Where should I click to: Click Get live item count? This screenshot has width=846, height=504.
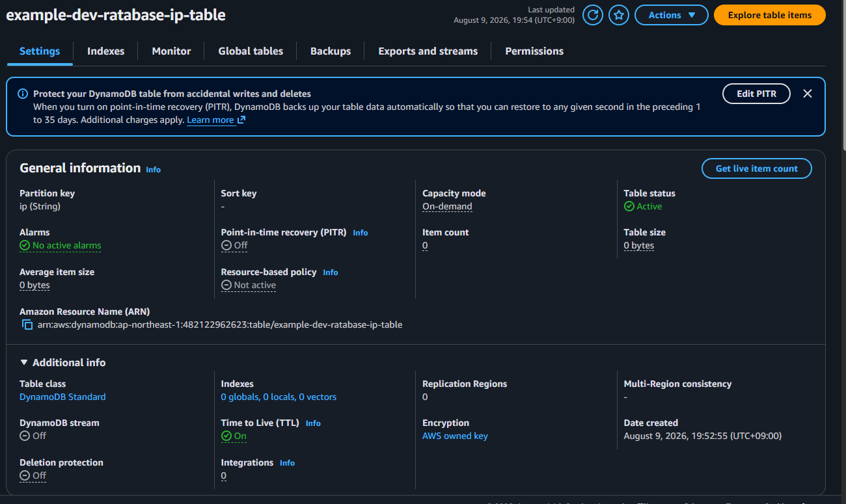coord(757,168)
